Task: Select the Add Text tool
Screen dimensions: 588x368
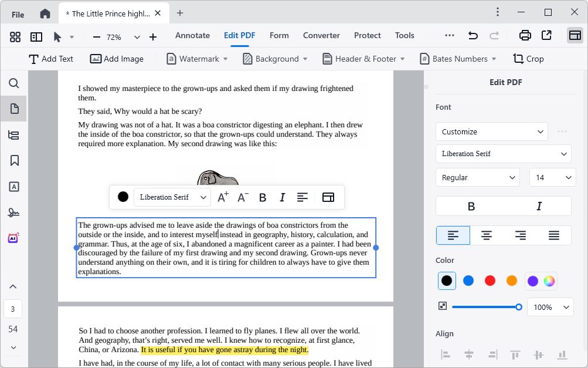Action: [51, 59]
